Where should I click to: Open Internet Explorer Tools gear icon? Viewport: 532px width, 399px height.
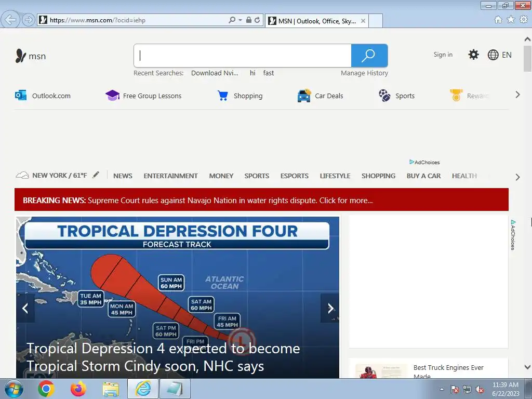(524, 20)
